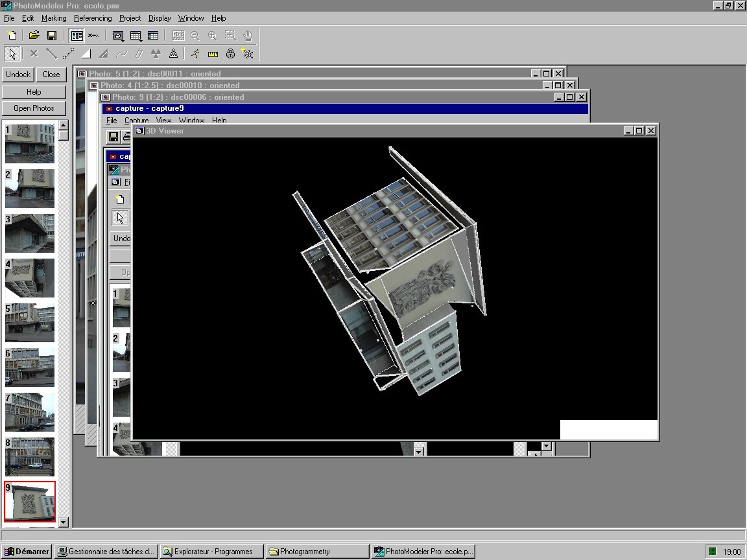Click the Open Photos button
This screenshot has height=560, width=747.
coord(34,108)
